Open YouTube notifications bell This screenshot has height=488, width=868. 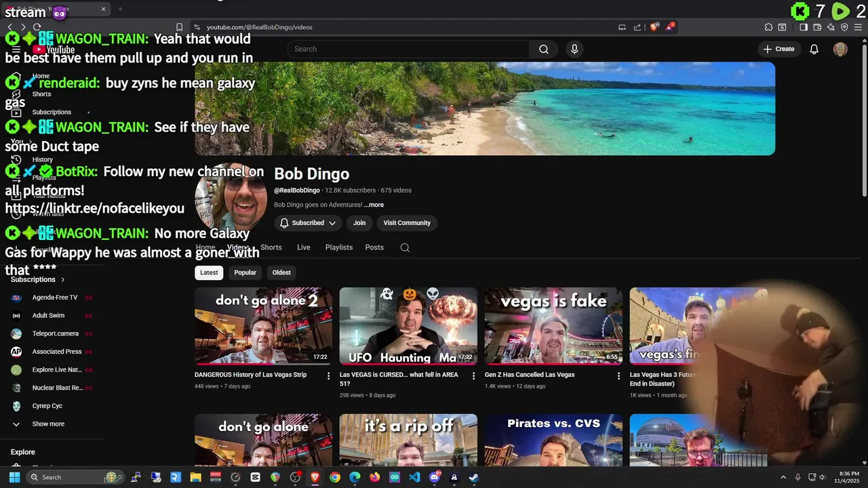pyautogui.click(x=814, y=49)
